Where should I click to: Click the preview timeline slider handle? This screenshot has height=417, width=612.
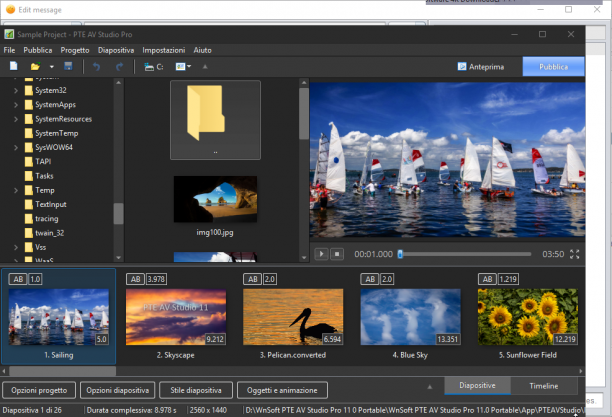[x=400, y=254]
